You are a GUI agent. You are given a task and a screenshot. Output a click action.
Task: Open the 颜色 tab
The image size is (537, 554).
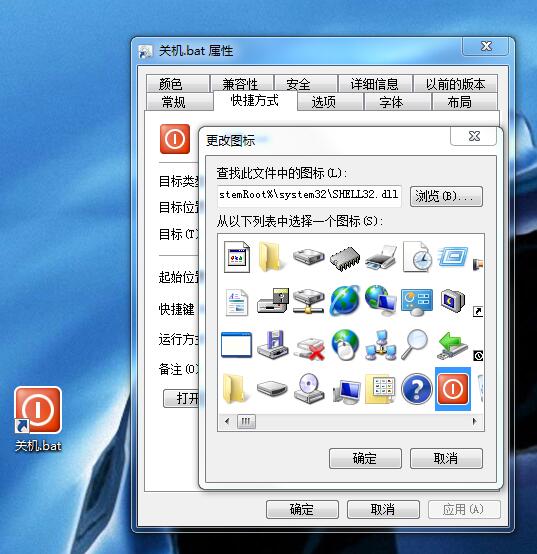click(178, 83)
